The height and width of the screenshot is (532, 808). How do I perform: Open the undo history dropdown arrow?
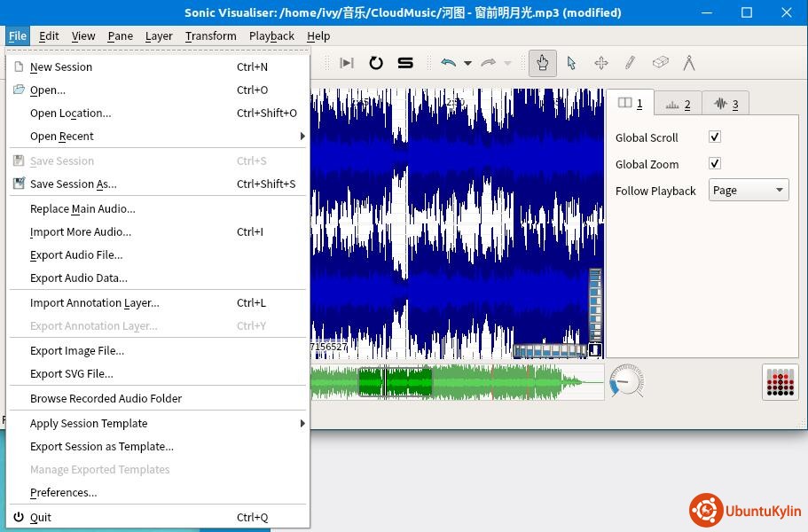pyautogui.click(x=467, y=64)
